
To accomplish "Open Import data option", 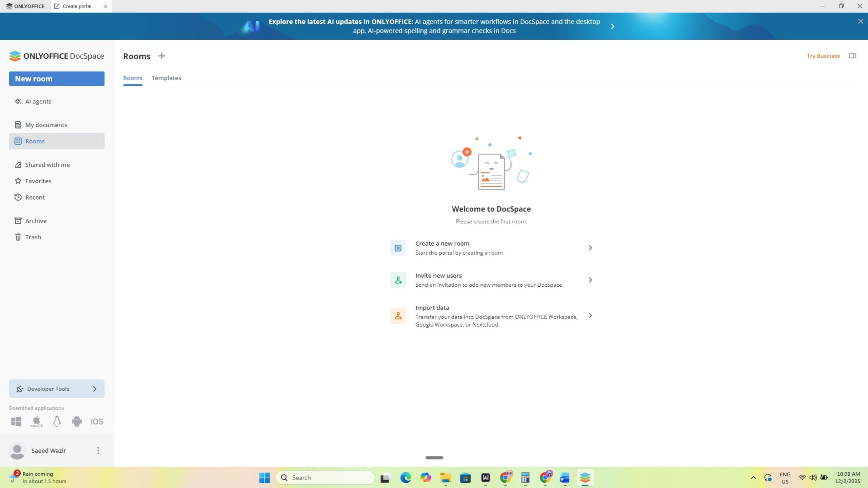I will point(491,316).
